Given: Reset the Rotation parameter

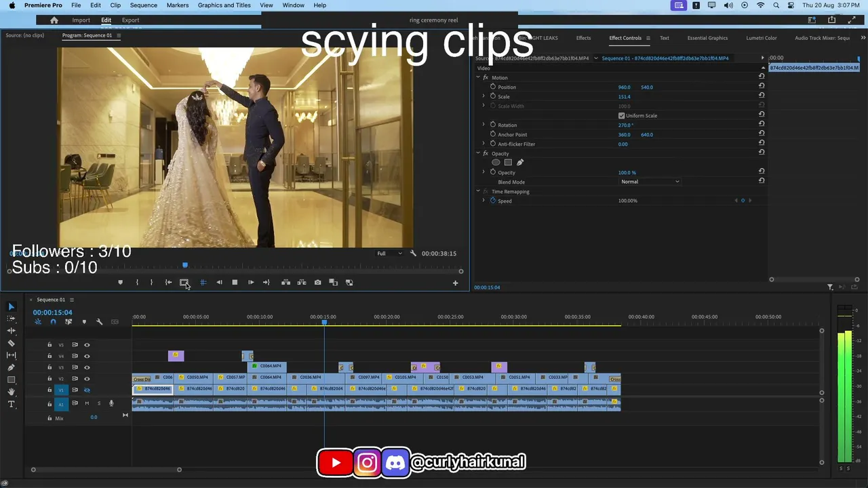Looking at the screenshot, I should coord(762,124).
